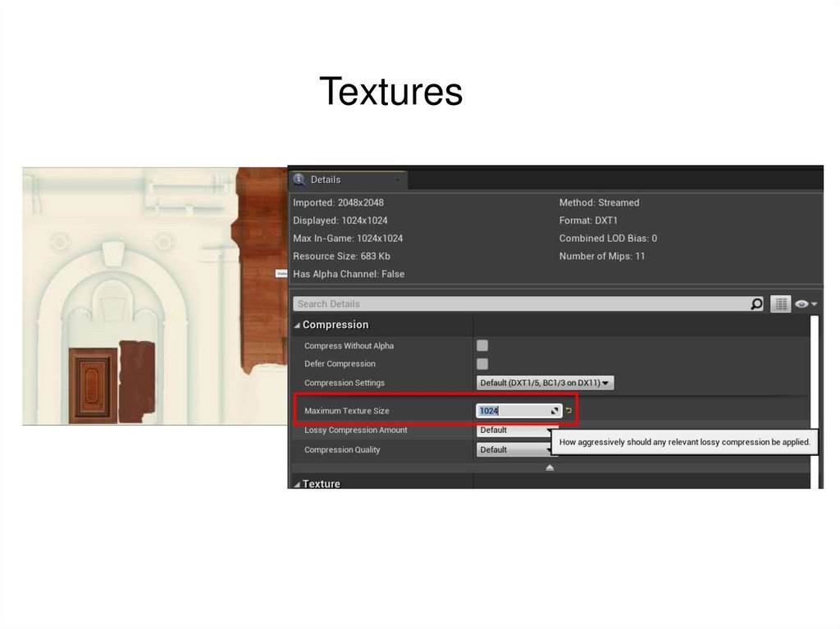Click the magnifier search icon
This screenshot has height=629, width=840.
756,303
